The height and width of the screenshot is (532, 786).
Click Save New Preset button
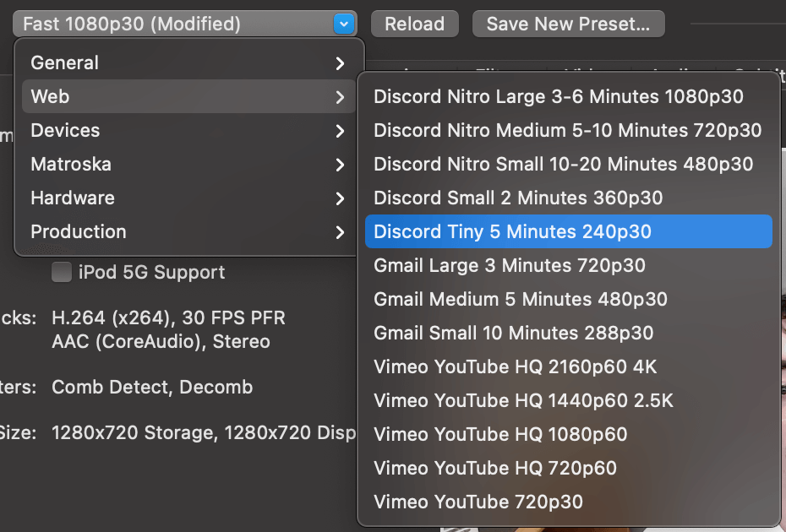568,24
